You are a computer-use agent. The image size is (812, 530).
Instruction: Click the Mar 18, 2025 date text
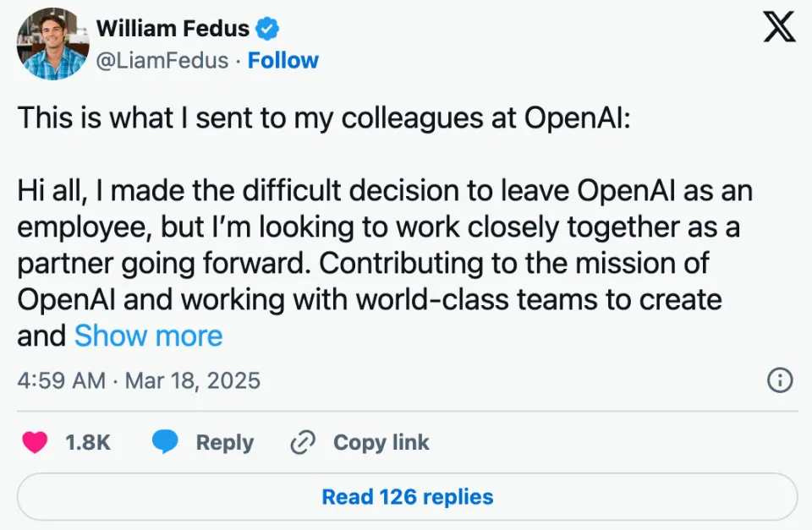pos(192,380)
